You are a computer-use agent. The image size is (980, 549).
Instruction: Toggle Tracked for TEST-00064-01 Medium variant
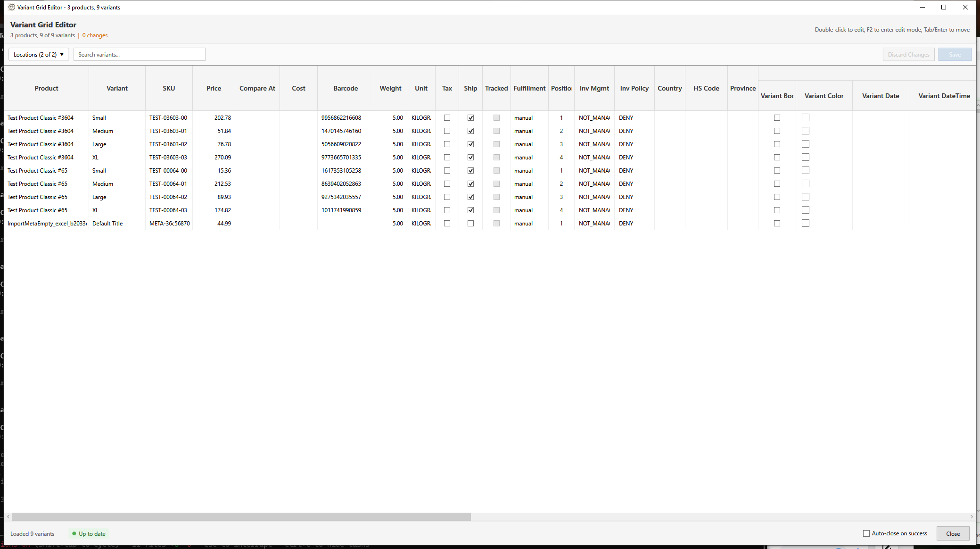tap(496, 183)
